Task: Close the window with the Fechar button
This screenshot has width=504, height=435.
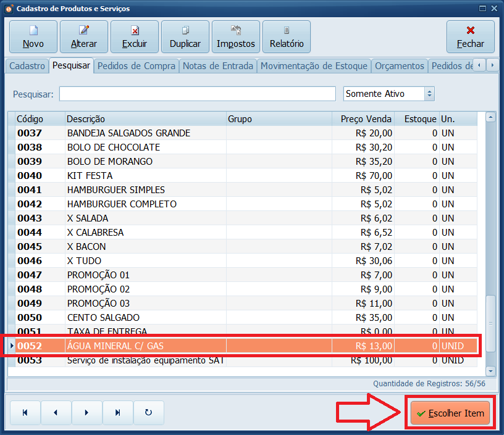Action: [471, 36]
